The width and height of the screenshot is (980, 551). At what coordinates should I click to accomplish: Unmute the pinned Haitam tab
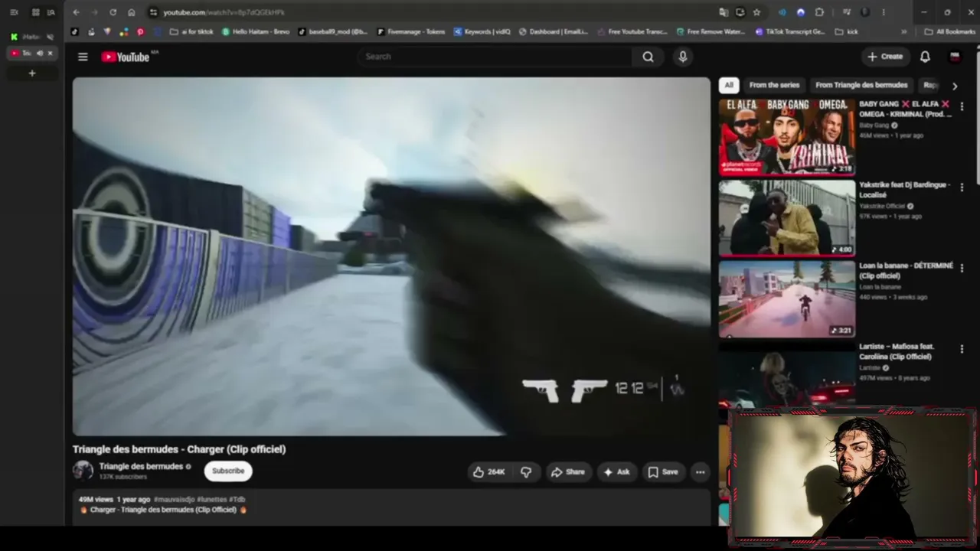point(50,37)
